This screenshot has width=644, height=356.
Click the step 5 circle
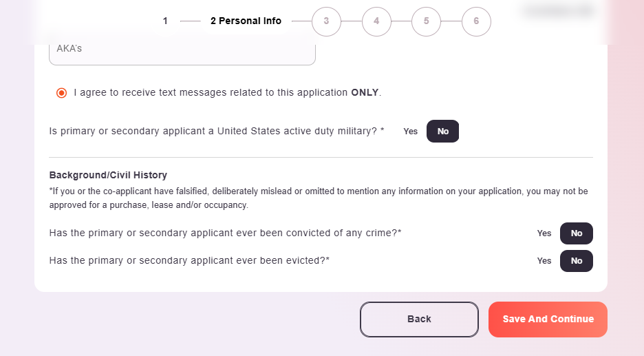pos(427,21)
